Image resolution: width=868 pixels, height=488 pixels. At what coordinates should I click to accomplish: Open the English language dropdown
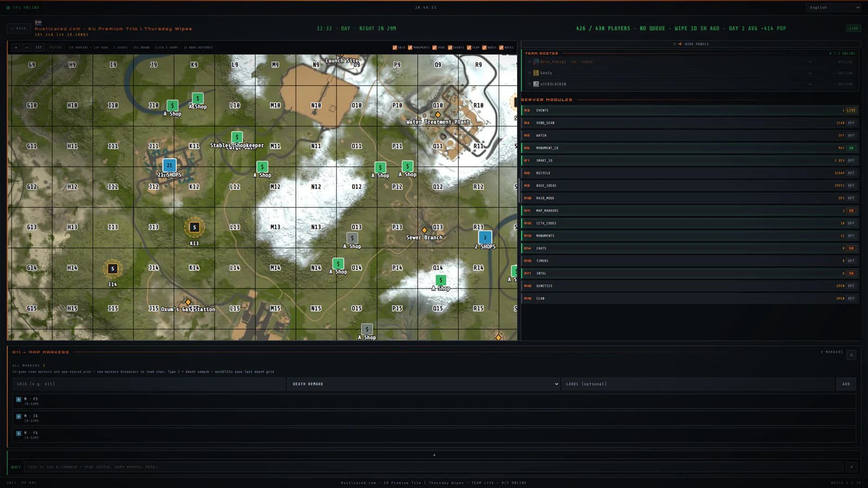pyautogui.click(x=833, y=8)
